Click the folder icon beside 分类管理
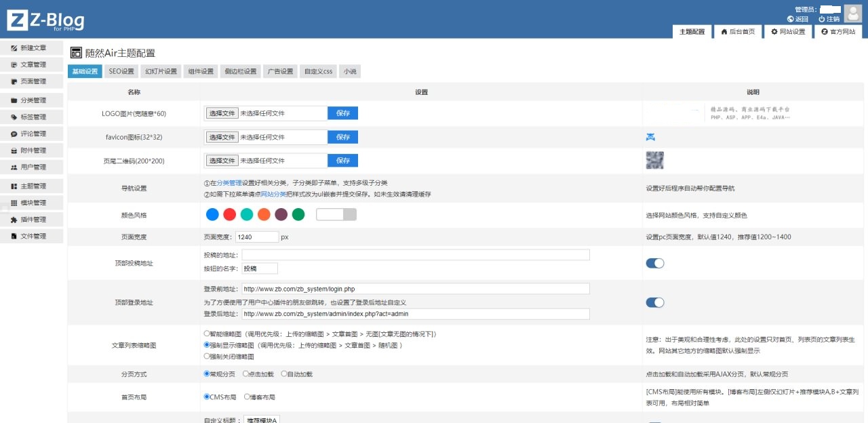Viewport: 868px width, 423px height. [x=14, y=100]
